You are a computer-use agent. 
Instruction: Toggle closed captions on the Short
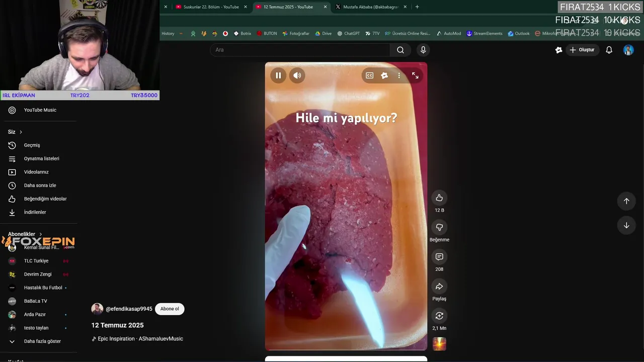point(370,75)
